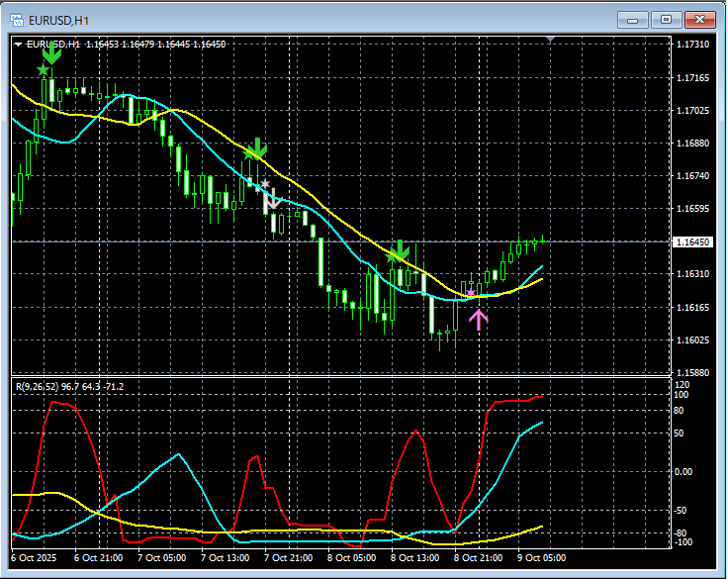728x579 pixels.
Task: Close the EURUSD,H1 chart window
Action: pyautogui.click(x=699, y=19)
